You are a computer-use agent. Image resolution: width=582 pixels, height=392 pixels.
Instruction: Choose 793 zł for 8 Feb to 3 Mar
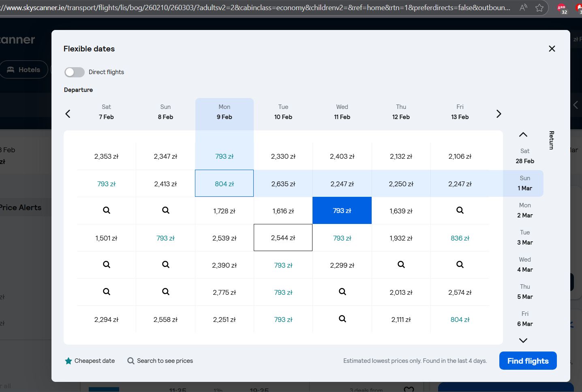pyautogui.click(x=166, y=238)
